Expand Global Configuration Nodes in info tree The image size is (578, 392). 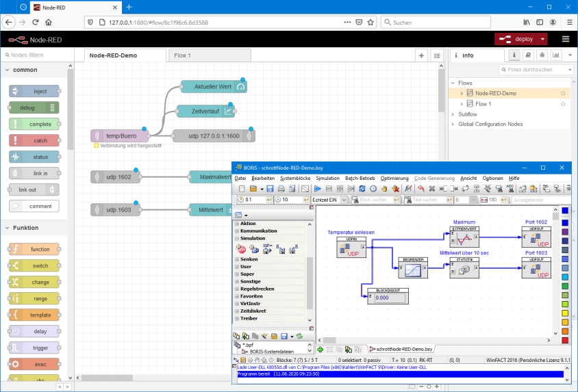pyautogui.click(x=453, y=125)
